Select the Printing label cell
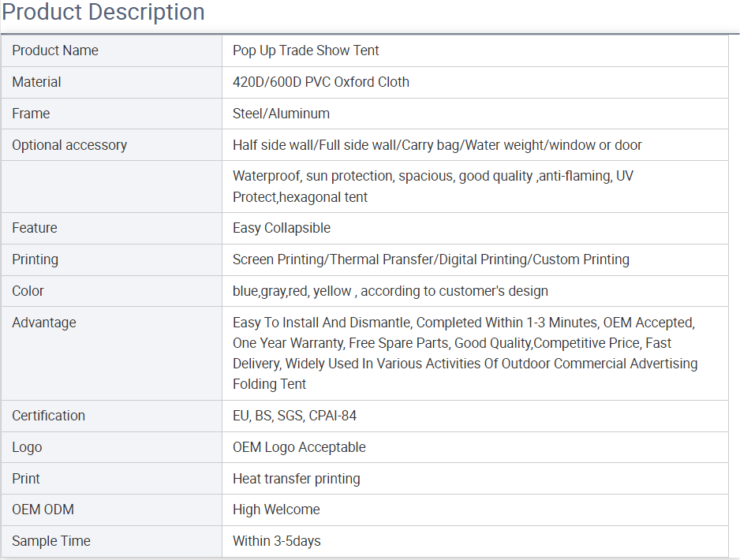 tap(111, 260)
